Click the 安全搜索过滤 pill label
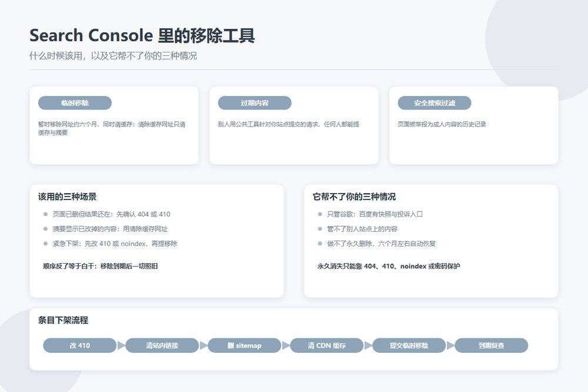This screenshot has height=392, width=588. [435, 103]
